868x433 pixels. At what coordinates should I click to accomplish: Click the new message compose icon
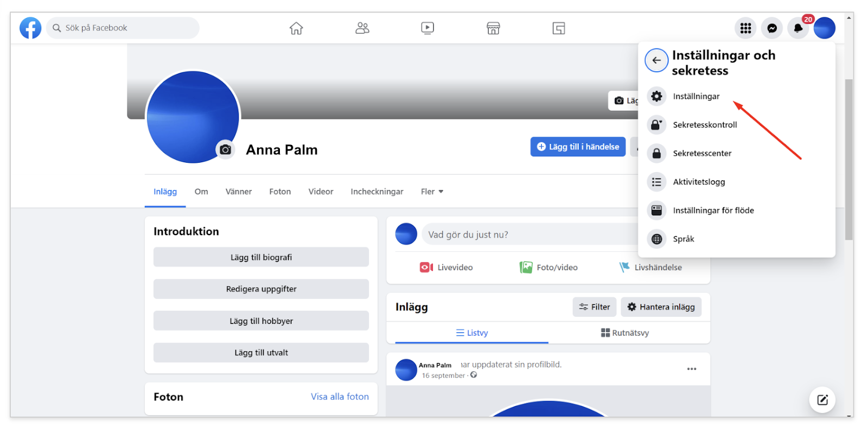tap(822, 400)
